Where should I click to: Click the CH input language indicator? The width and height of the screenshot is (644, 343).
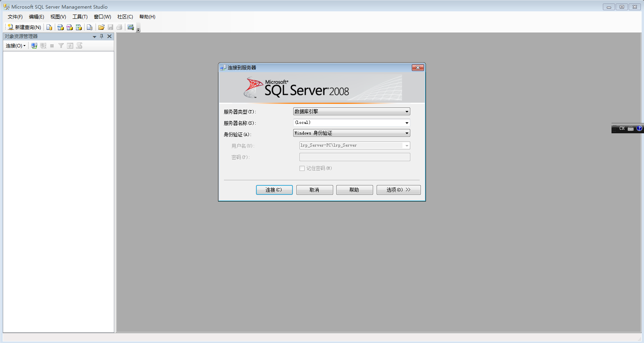click(x=622, y=129)
